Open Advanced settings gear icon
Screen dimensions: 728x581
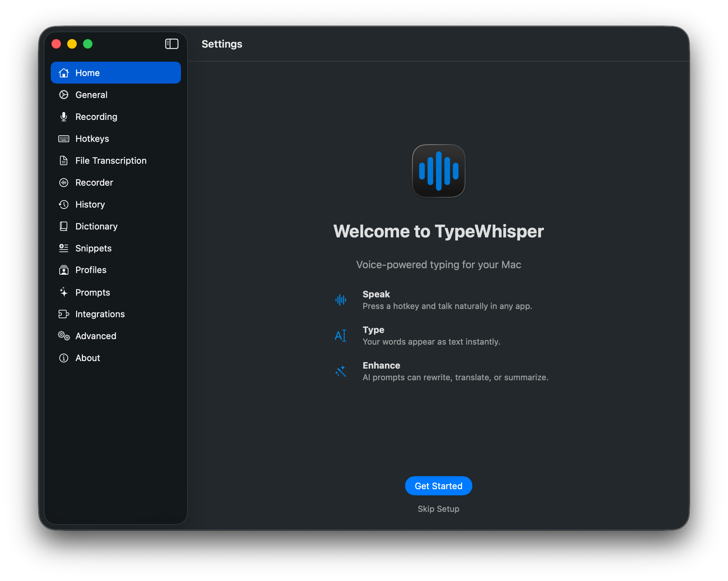click(x=64, y=336)
